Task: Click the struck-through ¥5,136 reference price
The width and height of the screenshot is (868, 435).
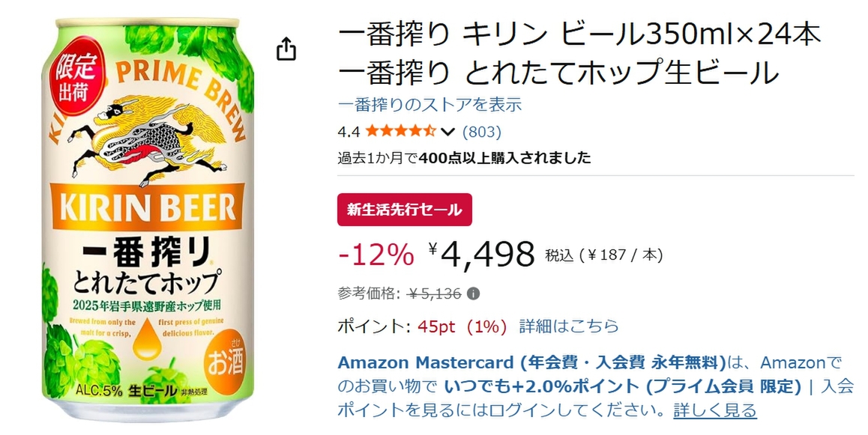Action: click(434, 293)
